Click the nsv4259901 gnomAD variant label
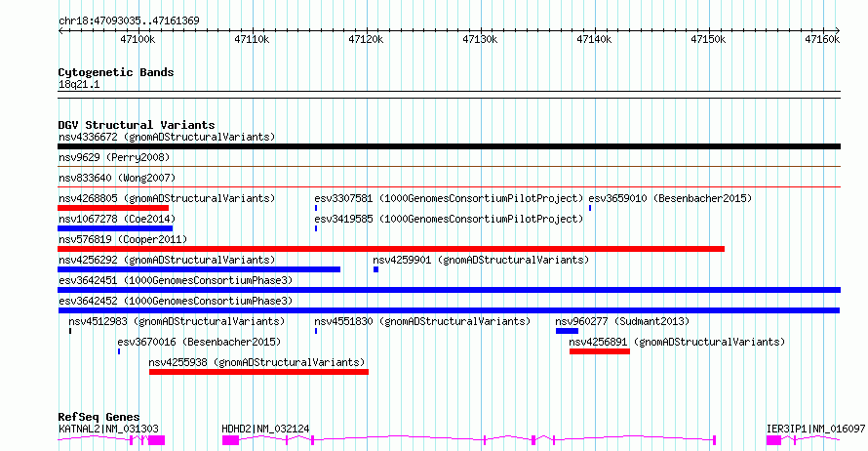 [481, 260]
